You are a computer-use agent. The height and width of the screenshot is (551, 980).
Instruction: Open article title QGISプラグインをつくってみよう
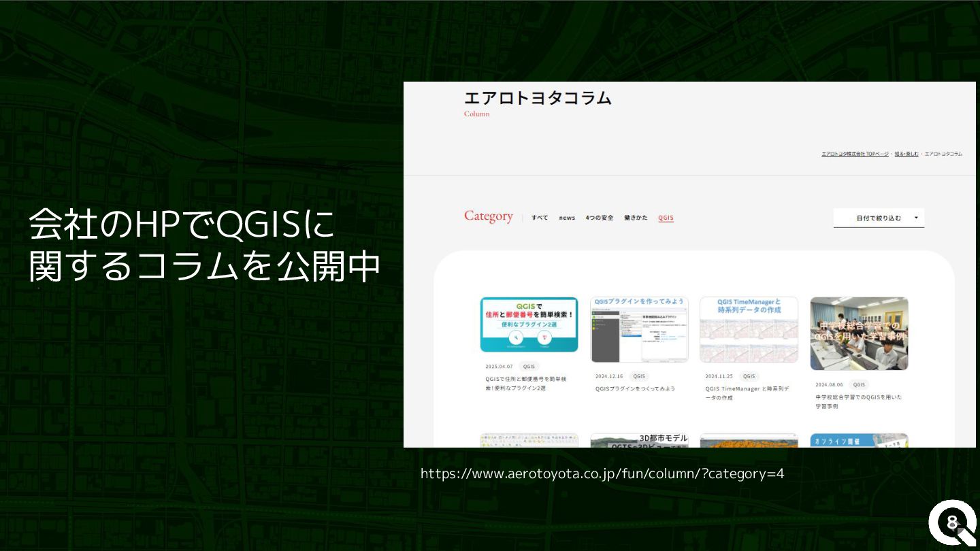[x=635, y=388]
